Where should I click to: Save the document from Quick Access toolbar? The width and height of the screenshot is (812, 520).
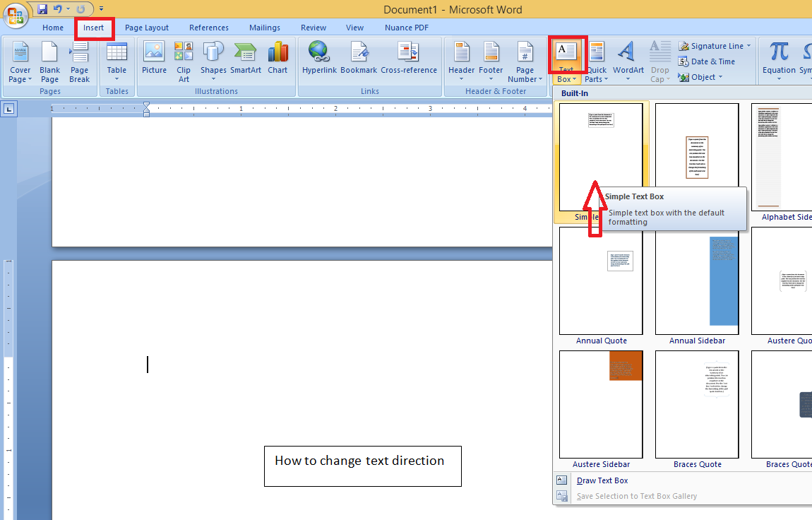(x=42, y=8)
